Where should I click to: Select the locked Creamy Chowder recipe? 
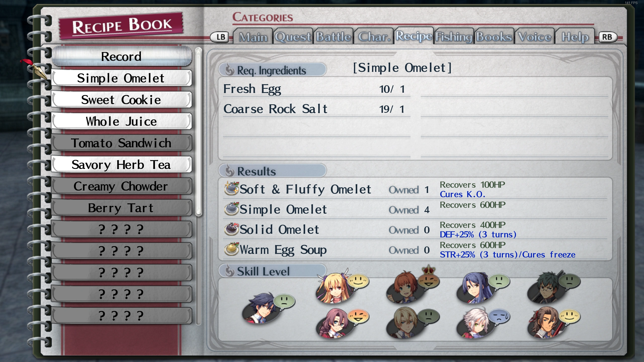pyautogui.click(x=121, y=186)
